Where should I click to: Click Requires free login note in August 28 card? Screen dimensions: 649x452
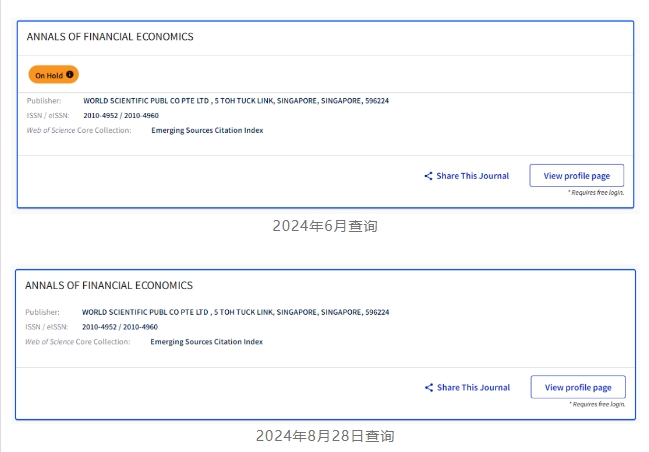click(x=597, y=404)
